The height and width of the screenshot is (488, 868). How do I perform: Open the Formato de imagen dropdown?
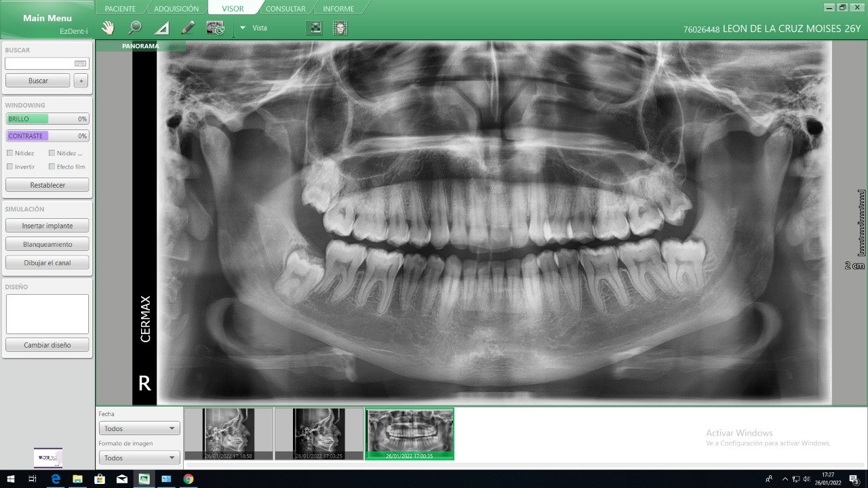tap(139, 457)
